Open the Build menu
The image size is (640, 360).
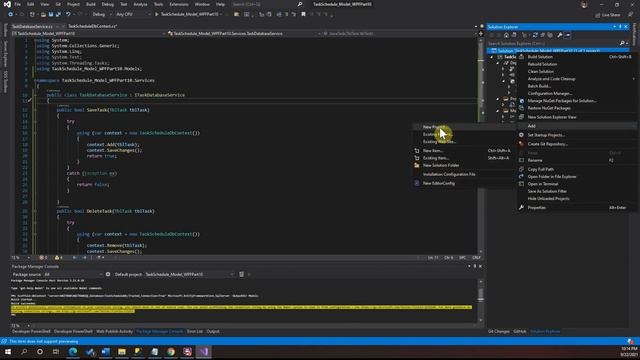(91, 4)
